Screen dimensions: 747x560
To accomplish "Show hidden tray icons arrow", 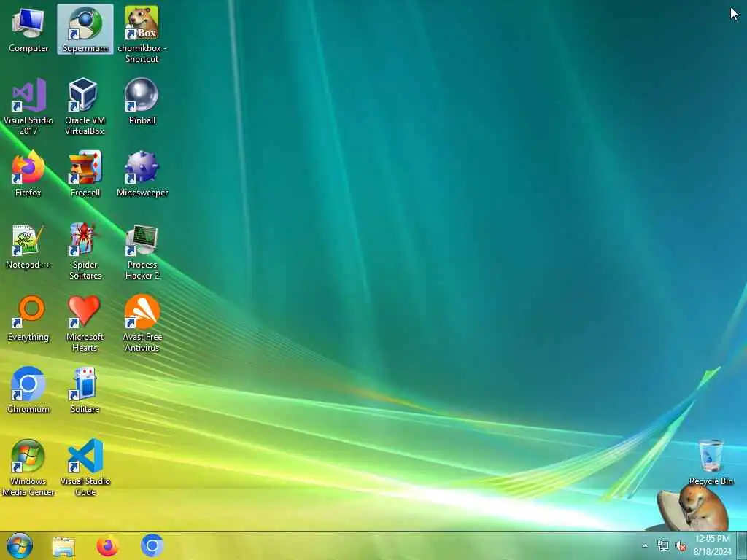I will (645, 546).
